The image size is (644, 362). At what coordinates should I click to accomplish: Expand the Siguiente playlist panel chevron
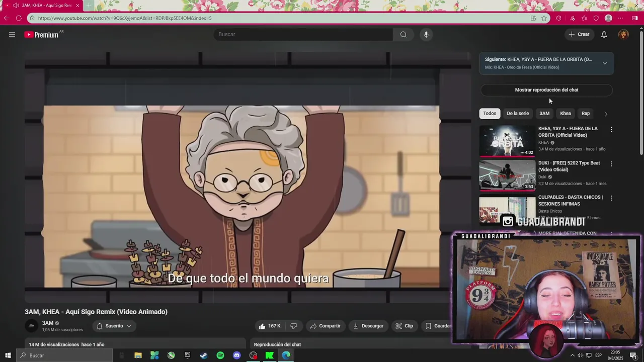click(x=605, y=63)
